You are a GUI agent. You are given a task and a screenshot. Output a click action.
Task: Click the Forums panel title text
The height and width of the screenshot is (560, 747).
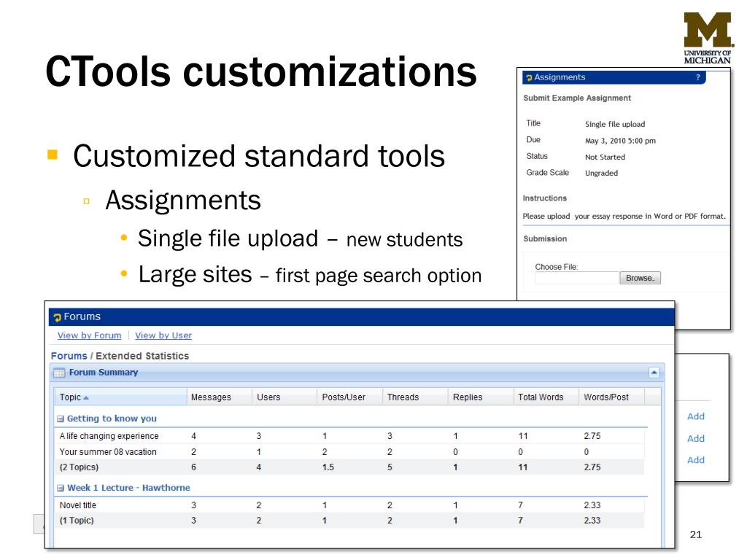(x=82, y=316)
